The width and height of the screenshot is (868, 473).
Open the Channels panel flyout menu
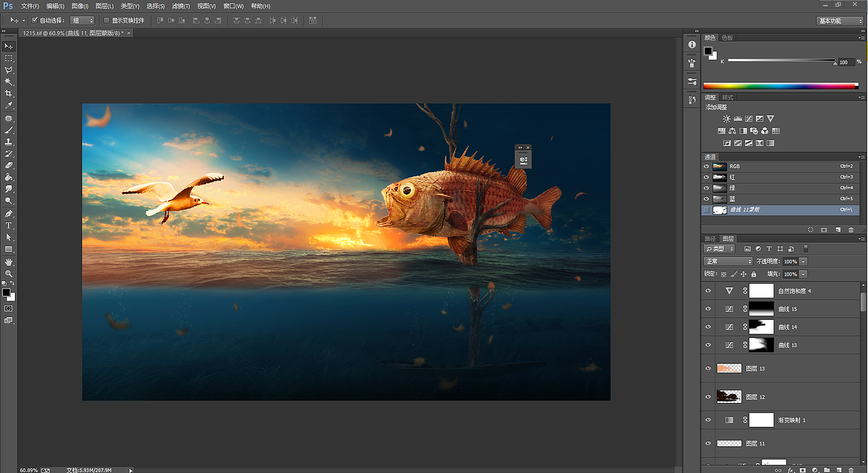point(862,157)
